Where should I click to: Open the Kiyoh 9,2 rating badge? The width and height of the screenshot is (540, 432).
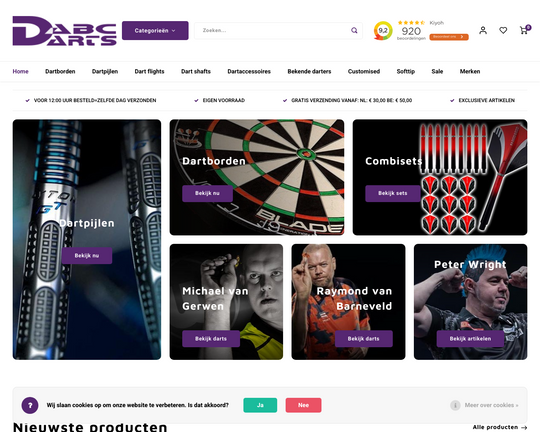(x=383, y=31)
